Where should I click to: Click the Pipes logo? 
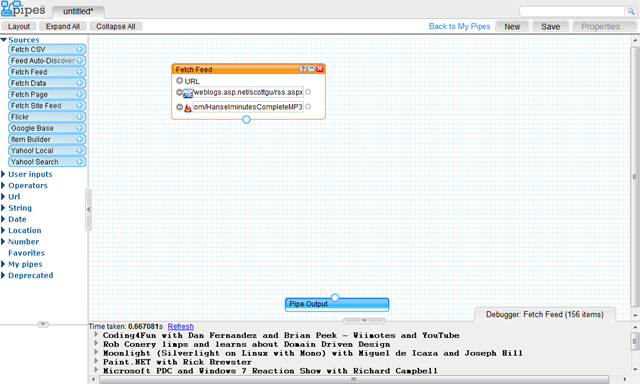(23, 9)
